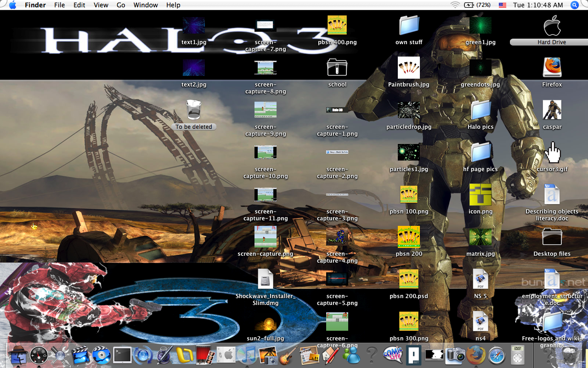Select greendots.jpg file

[481, 68]
